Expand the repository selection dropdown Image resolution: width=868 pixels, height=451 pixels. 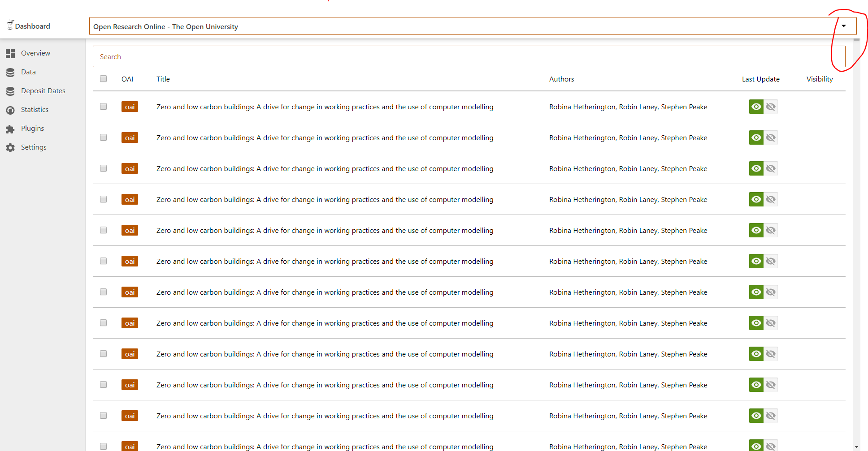point(845,26)
